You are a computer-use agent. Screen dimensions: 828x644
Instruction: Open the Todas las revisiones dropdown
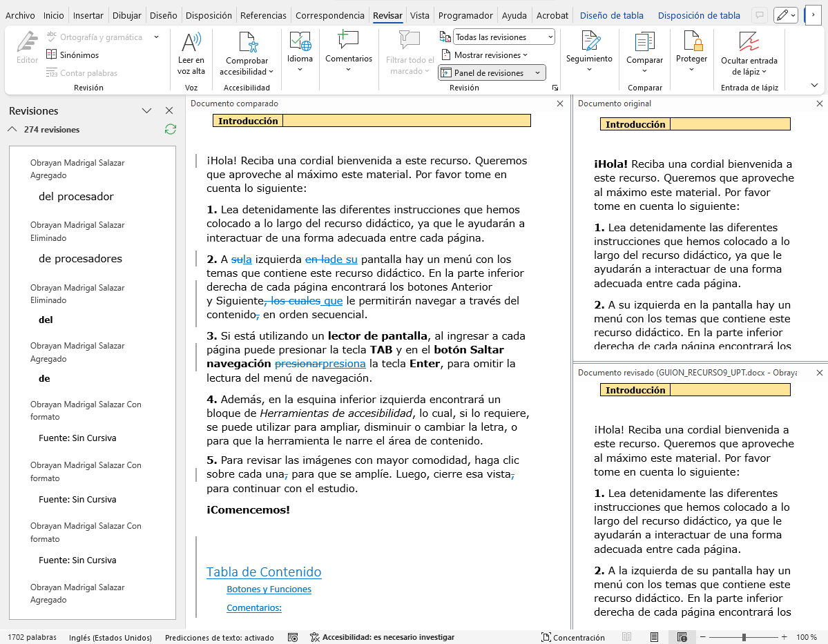504,37
